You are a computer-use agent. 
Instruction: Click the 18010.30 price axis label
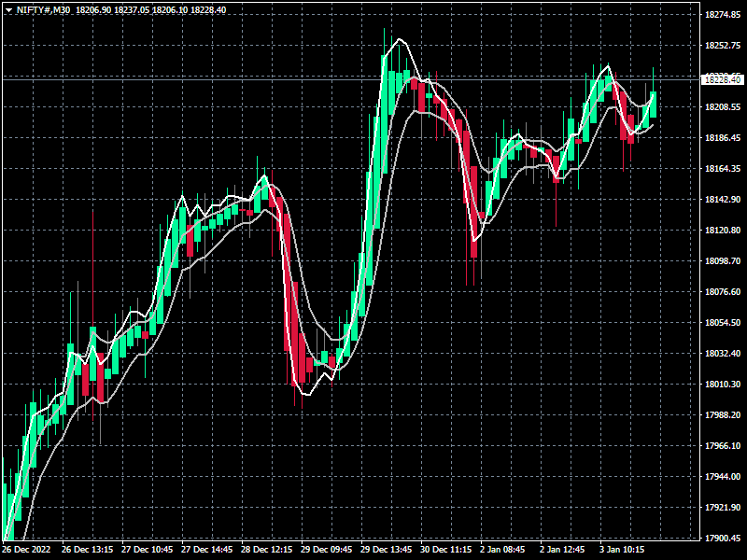(722, 385)
